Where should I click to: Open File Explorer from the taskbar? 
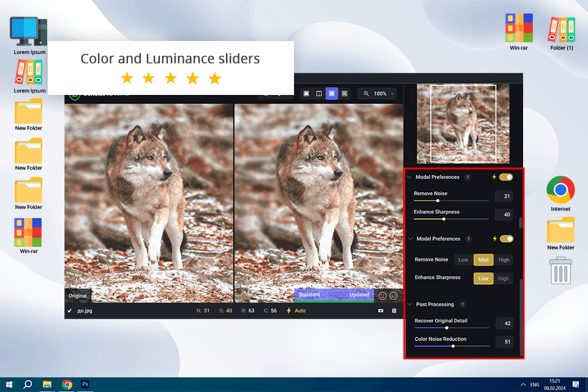pos(47,385)
